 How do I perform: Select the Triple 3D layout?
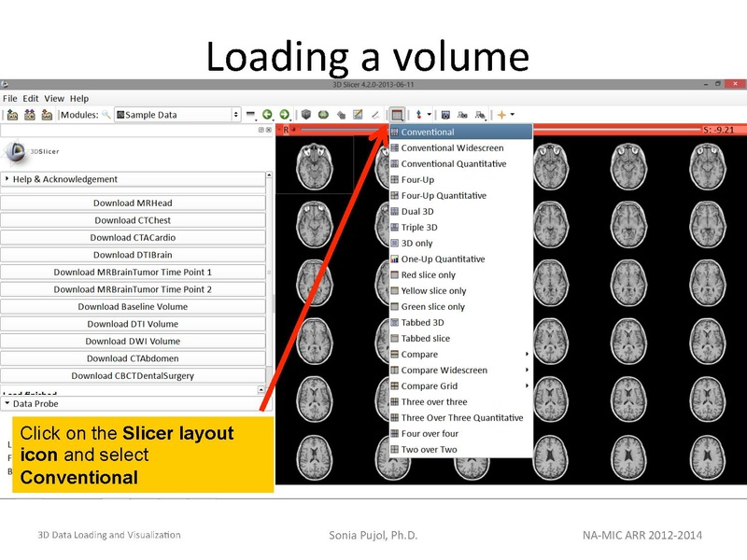tap(460, 227)
